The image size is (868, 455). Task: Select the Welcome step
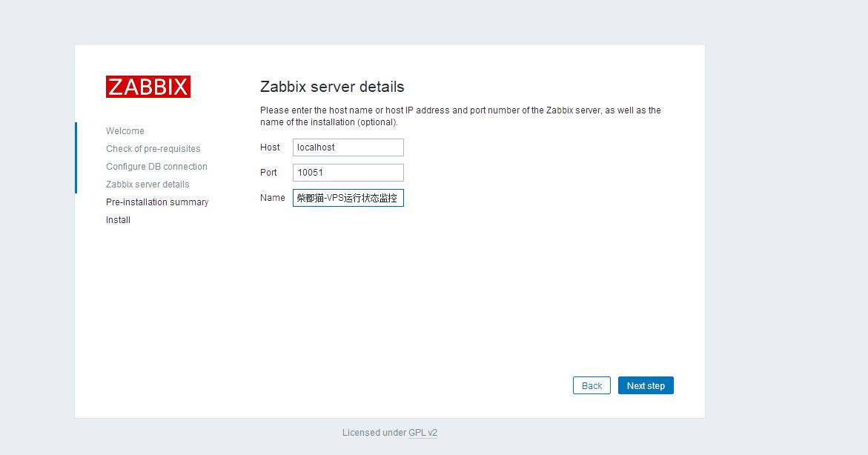tap(125, 131)
